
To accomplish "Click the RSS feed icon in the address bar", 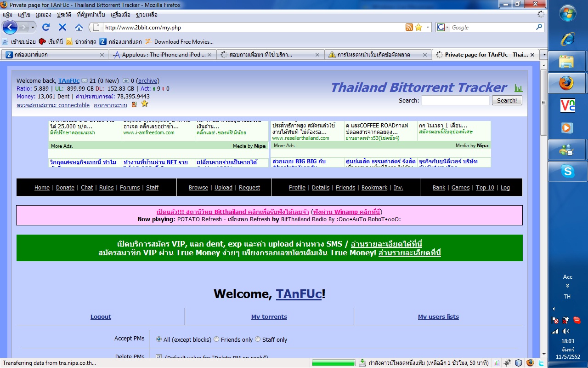I will tap(409, 27).
